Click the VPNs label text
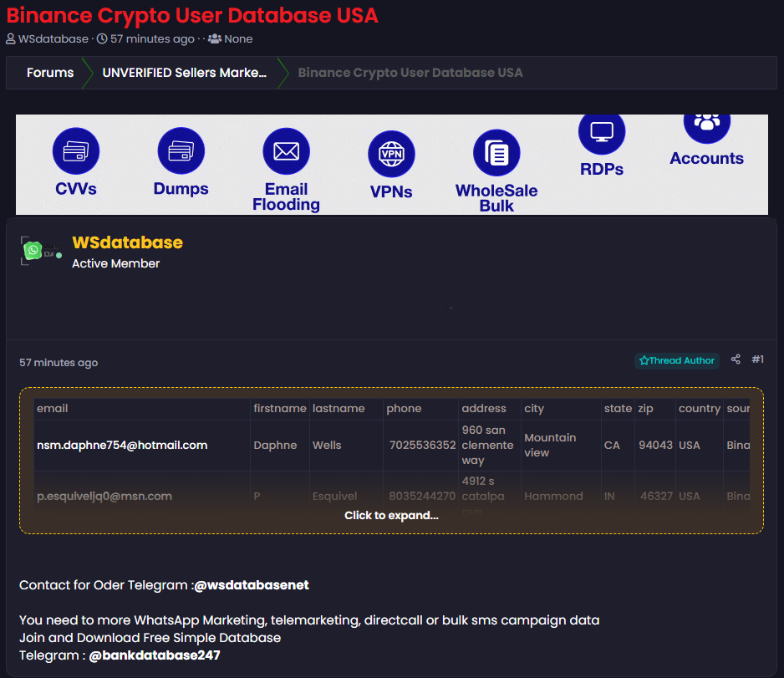 (x=391, y=191)
